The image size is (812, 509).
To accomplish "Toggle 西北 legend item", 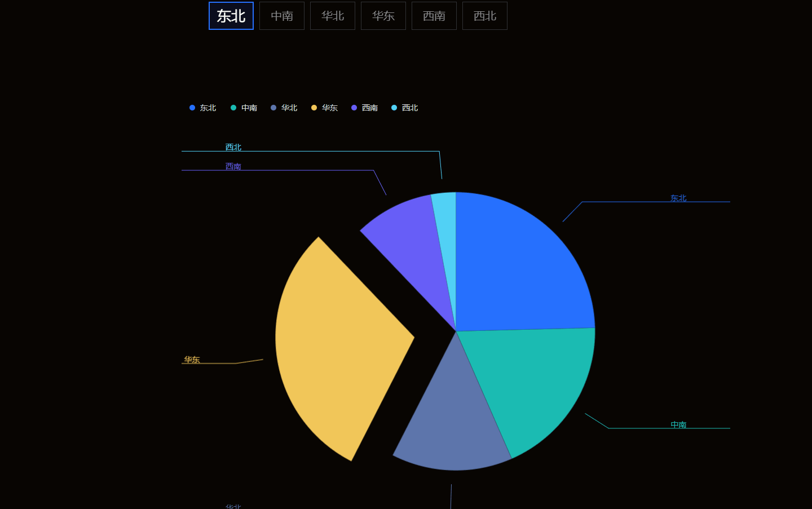I will (404, 108).
